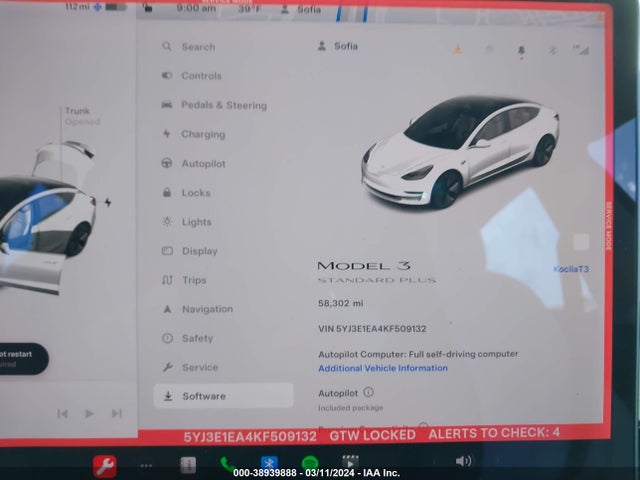Tap the VIN 5YJ3E1EA4KF509132 text

pos(372,329)
